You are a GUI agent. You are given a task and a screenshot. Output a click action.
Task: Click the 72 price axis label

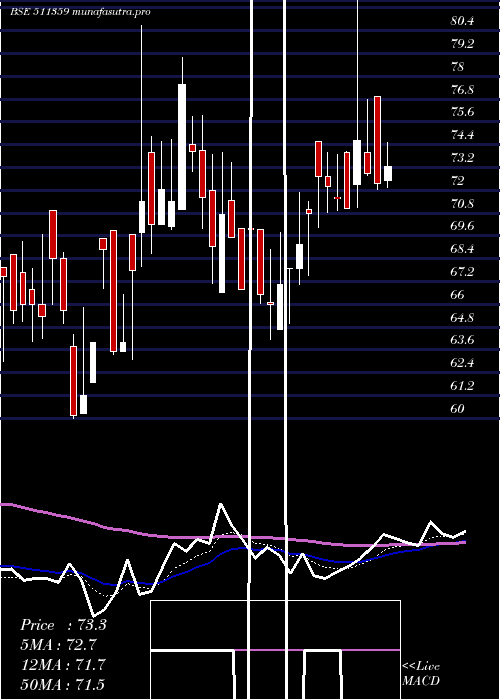[x=458, y=180]
